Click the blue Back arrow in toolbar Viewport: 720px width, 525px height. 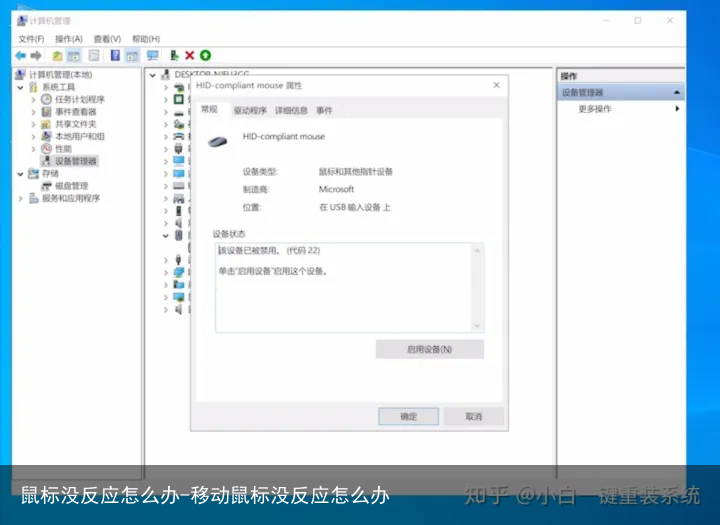(x=21, y=56)
